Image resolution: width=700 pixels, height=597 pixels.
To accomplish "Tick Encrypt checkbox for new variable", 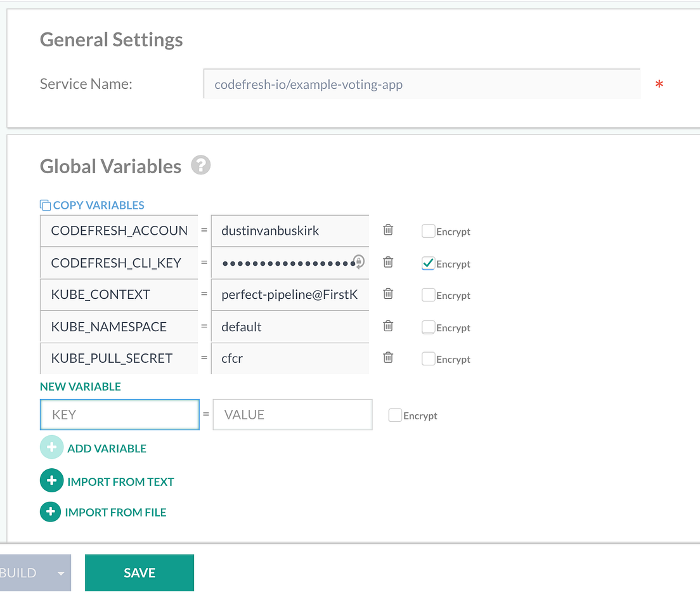I will tap(395, 416).
